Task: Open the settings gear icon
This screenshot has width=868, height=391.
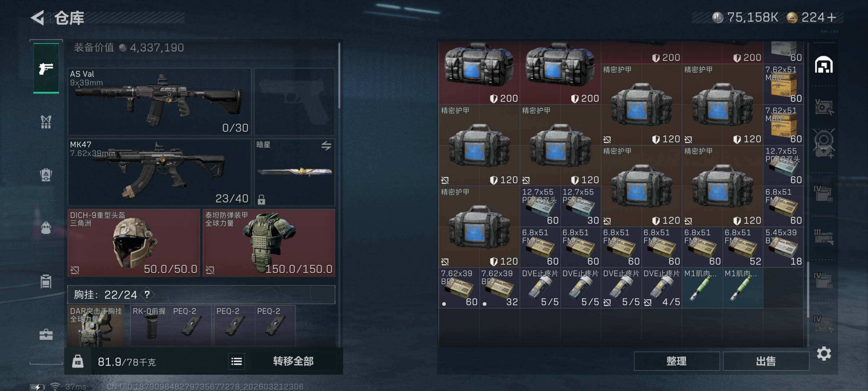Action: tap(824, 353)
